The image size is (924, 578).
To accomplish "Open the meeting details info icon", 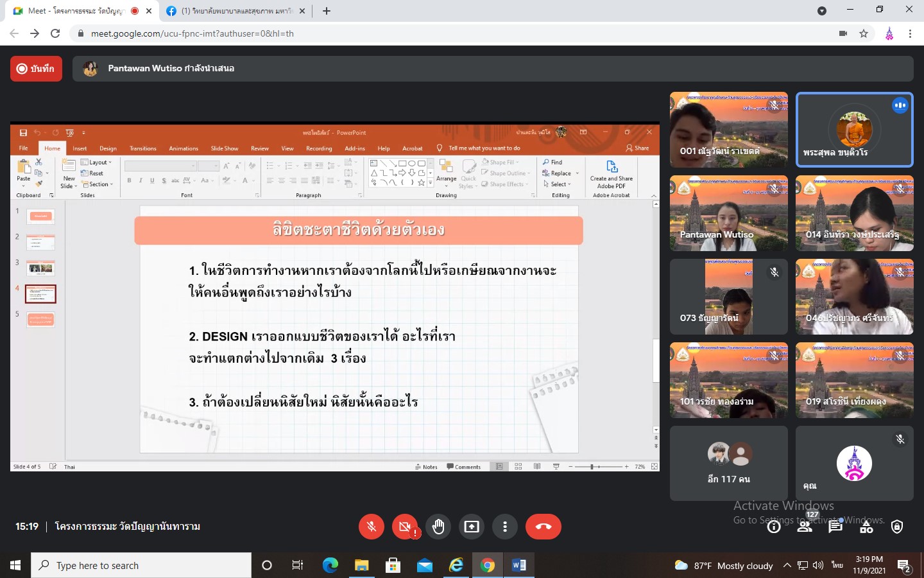I will point(774,527).
